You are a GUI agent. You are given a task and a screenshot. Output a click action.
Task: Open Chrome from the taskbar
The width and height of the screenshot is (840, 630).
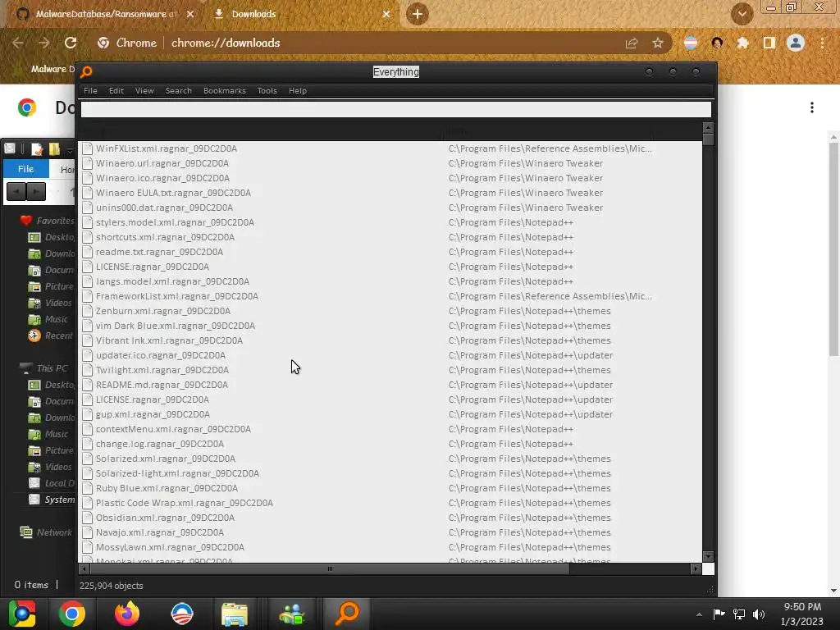click(72, 614)
